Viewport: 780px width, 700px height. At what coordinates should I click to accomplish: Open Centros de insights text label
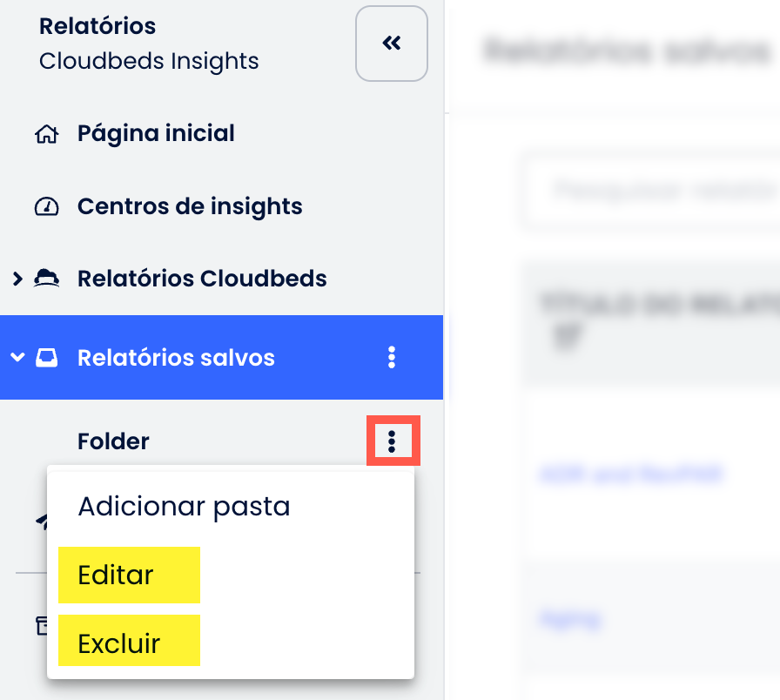[x=190, y=207]
